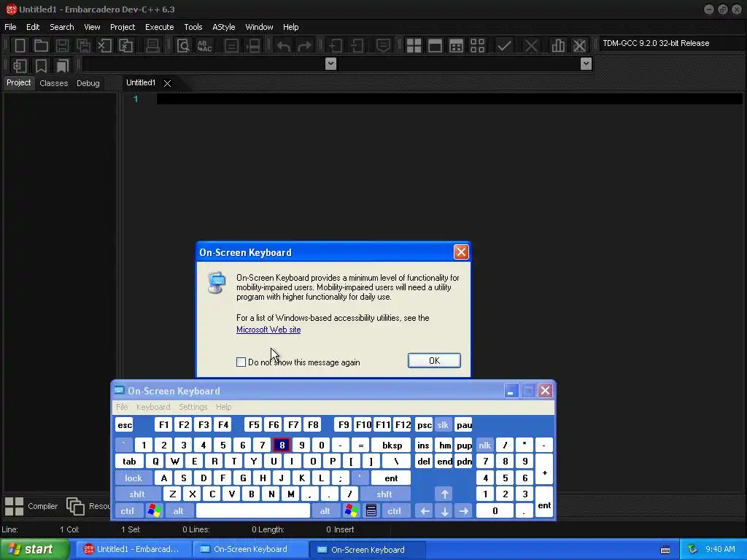Click the 'tab' key on On-Screen Keyboard
This screenshot has width=747, height=560.
(x=129, y=462)
